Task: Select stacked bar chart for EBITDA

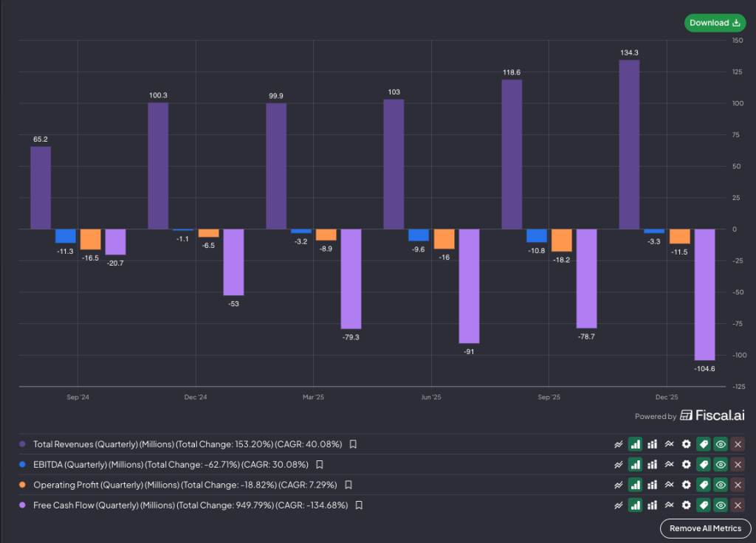Action: coord(652,465)
